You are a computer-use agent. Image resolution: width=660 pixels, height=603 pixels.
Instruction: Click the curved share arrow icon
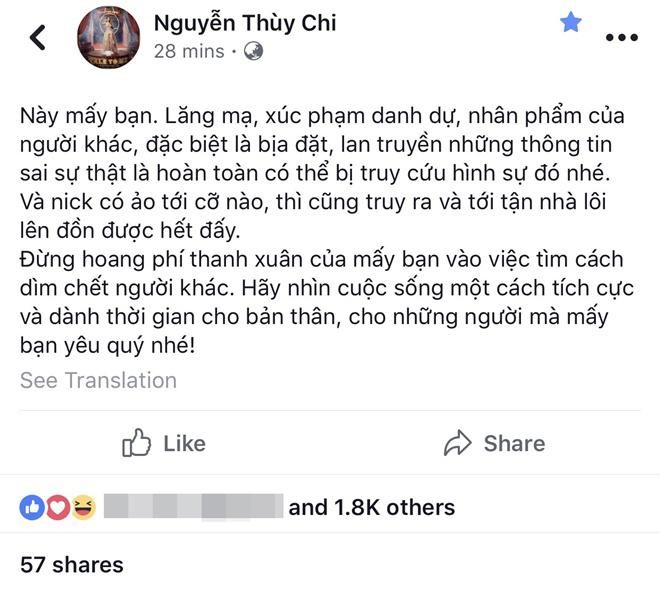tap(457, 443)
